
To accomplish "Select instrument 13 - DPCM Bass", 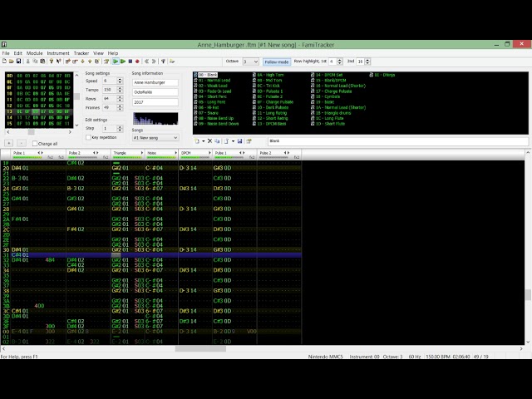I will pos(269,124).
